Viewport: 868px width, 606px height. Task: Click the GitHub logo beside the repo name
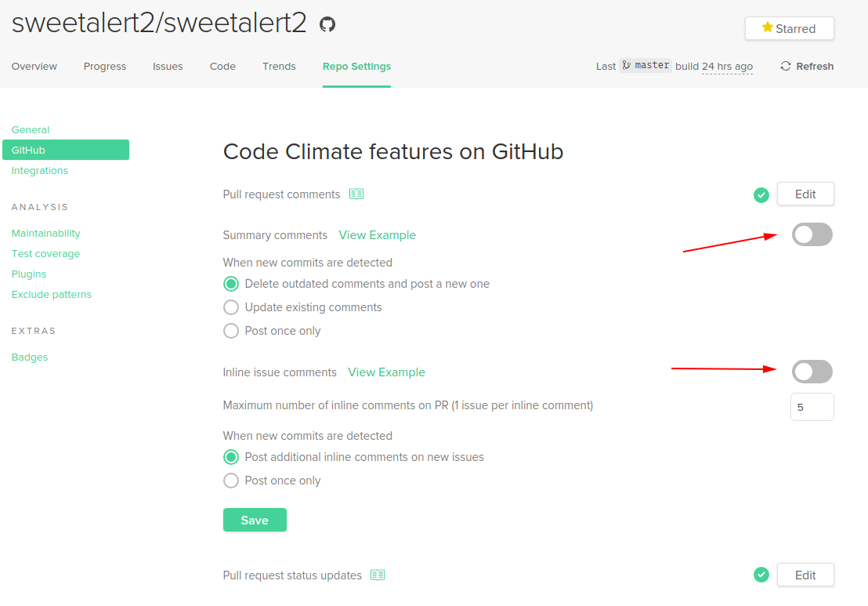[327, 23]
